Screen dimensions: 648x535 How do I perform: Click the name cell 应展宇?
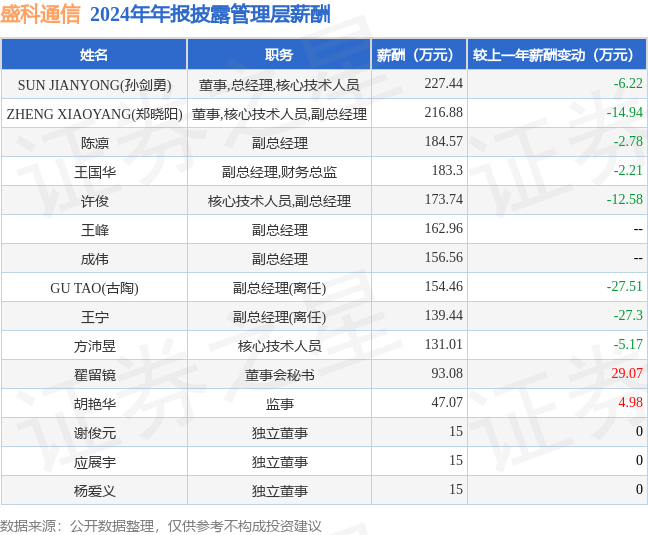[95, 462]
